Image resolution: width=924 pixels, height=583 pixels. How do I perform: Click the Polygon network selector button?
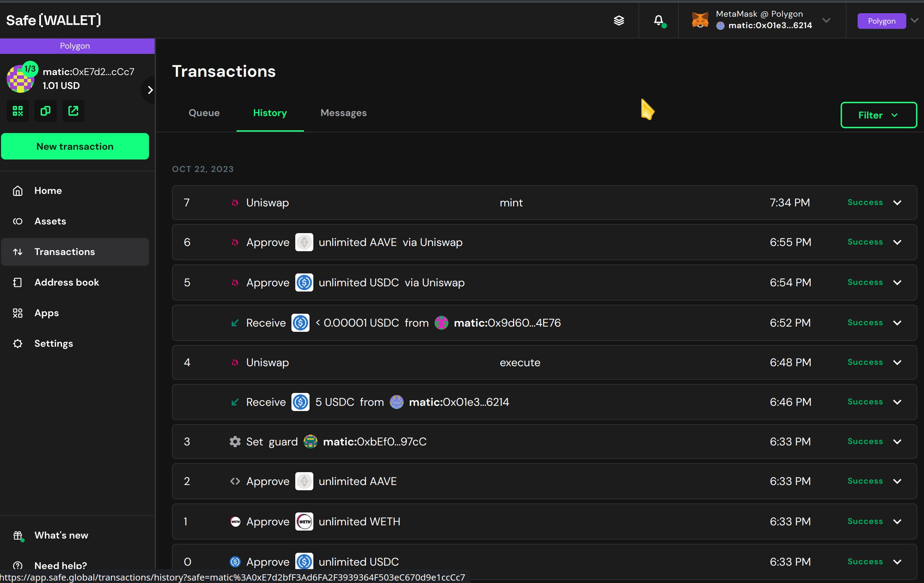881,20
